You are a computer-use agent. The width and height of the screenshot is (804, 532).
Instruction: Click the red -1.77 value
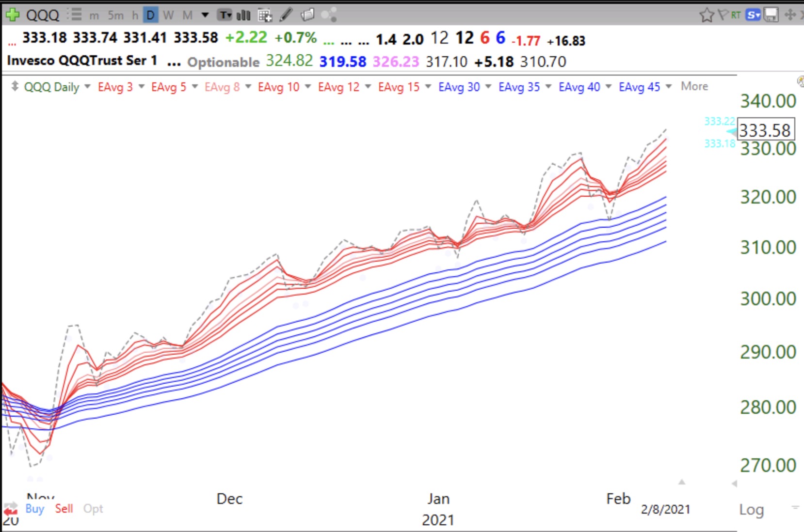coord(526,41)
